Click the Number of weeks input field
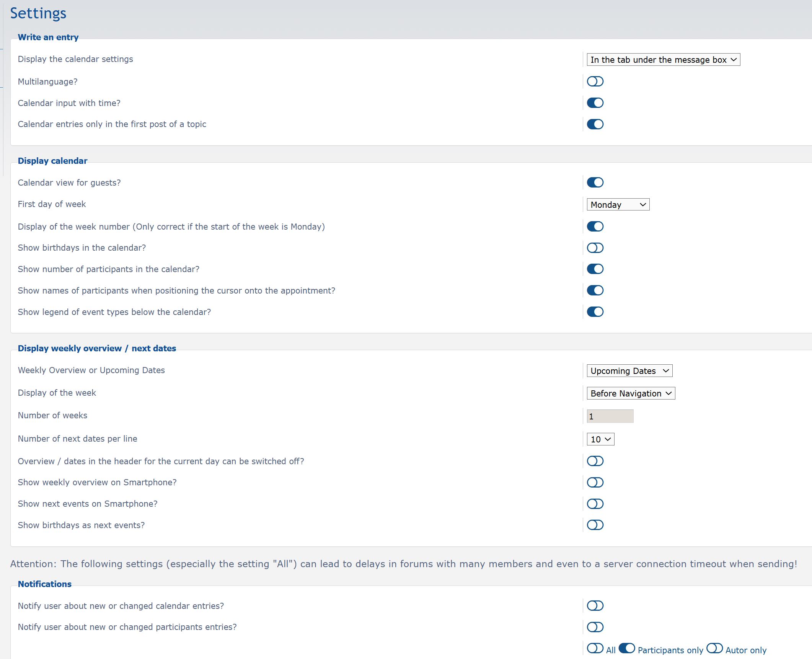 pyautogui.click(x=610, y=416)
